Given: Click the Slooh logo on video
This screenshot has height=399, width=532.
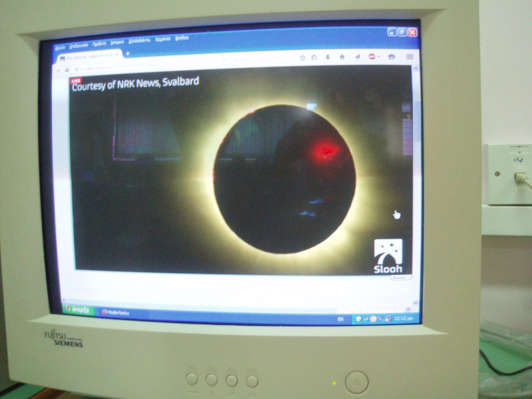Looking at the screenshot, I should [388, 256].
